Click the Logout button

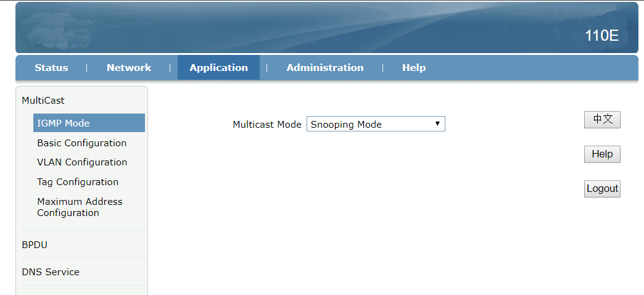pyautogui.click(x=602, y=189)
